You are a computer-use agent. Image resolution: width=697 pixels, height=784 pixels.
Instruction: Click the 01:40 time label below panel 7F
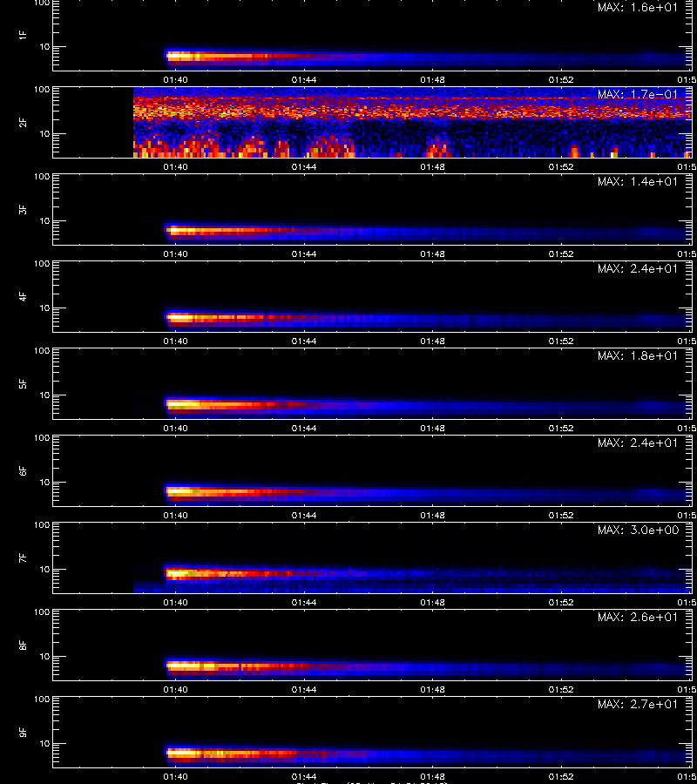[x=175, y=603]
